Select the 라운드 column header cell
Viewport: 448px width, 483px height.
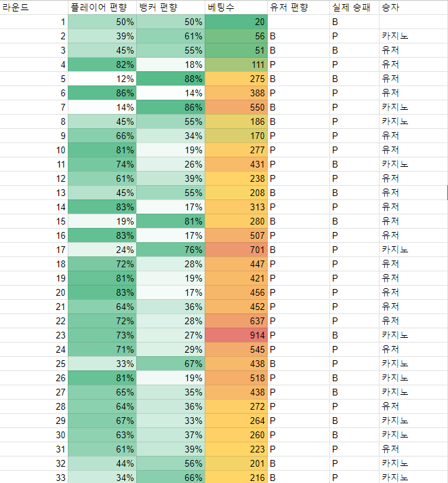pos(34,7)
